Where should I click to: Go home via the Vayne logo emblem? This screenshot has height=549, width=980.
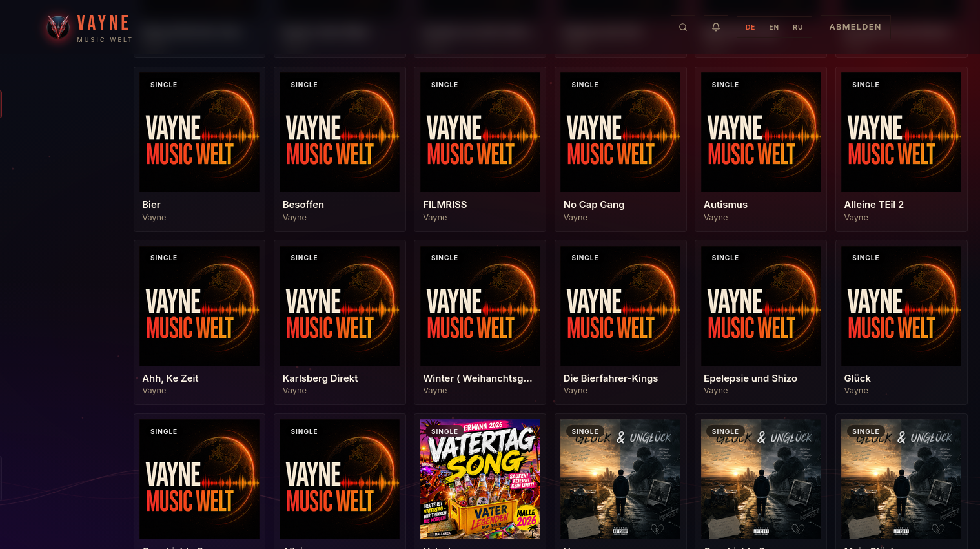[x=58, y=27]
